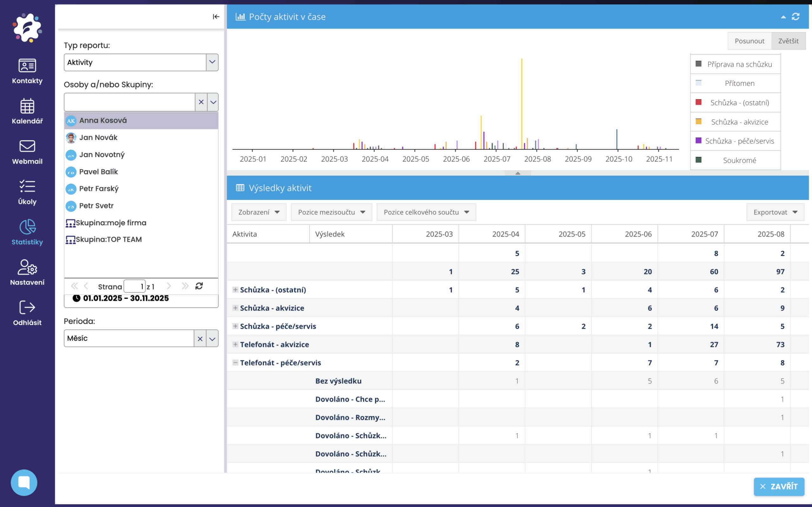Open Kontakty in the sidebar
This screenshot has height=507, width=812.
point(27,71)
